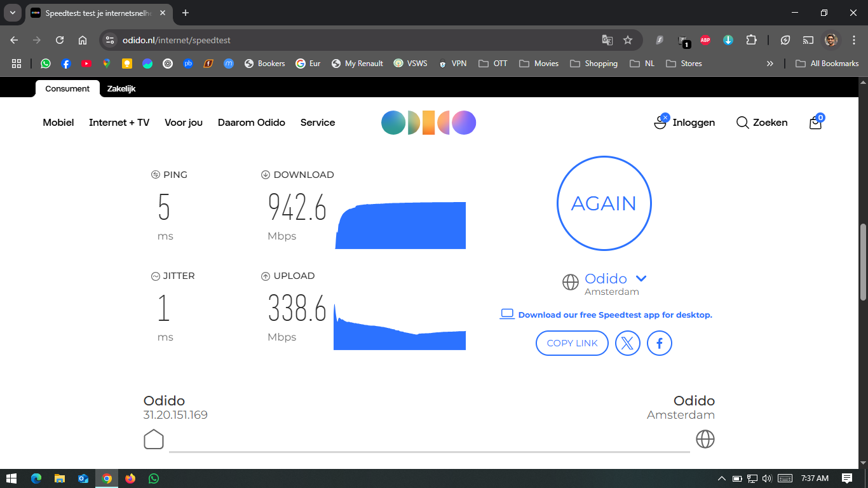Image resolution: width=868 pixels, height=488 pixels.
Task: Run the speed test AGAIN
Action: pyautogui.click(x=604, y=203)
